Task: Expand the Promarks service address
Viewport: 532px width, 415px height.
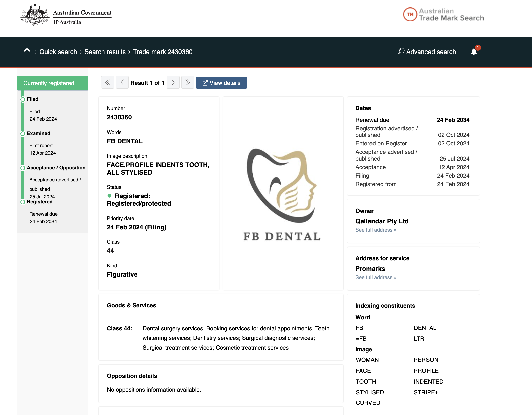Action: click(x=376, y=277)
